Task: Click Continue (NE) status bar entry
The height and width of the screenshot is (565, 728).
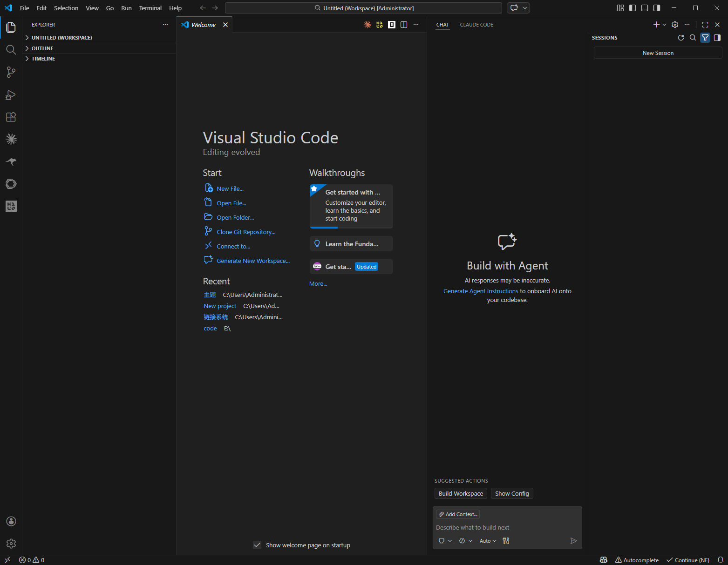Action: click(688, 560)
